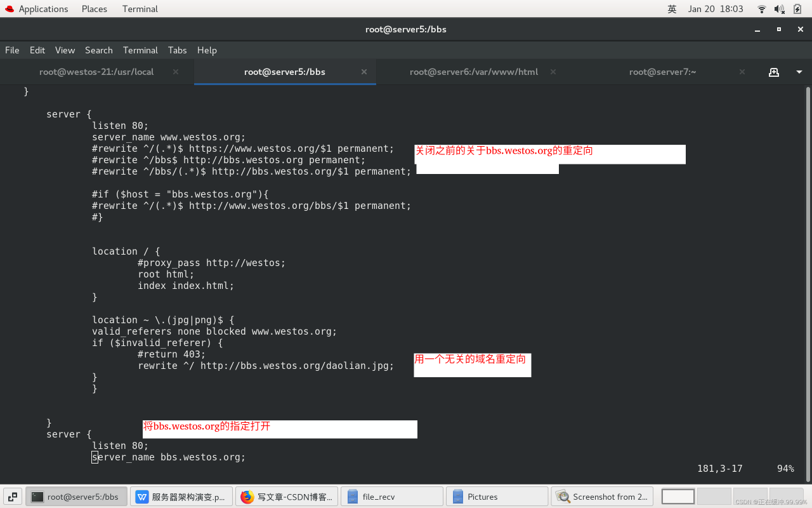The height and width of the screenshot is (508, 812).
Task: Minimize the terminal window
Action: (x=757, y=29)
